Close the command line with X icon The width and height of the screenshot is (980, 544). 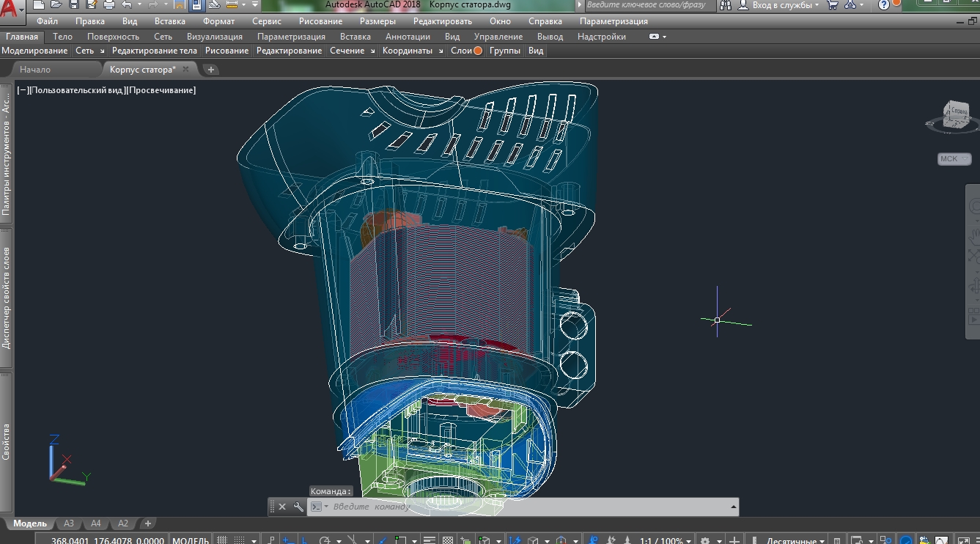[282, 507]
